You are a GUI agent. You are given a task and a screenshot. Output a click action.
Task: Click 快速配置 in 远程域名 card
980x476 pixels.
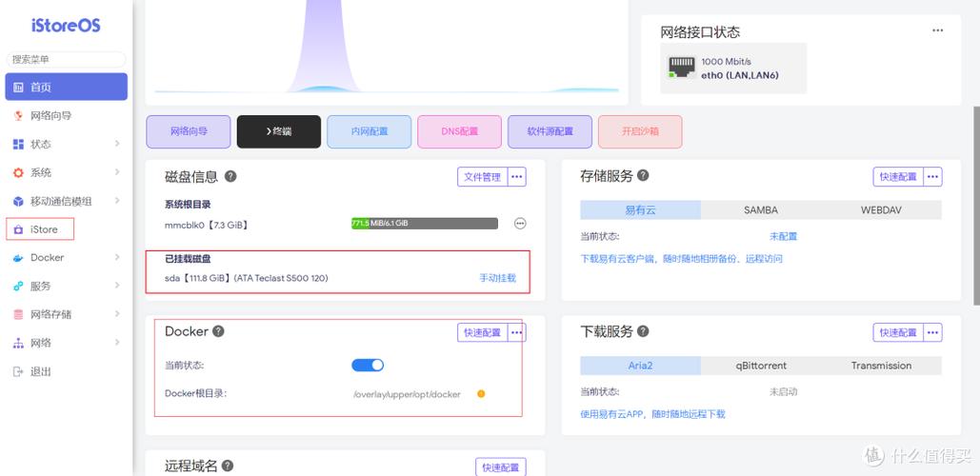(501, 467)
